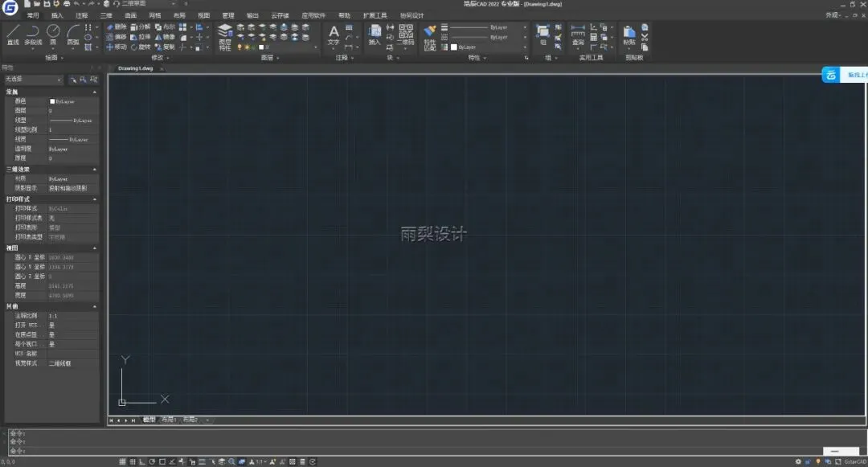Screen dimensions: 868x467
Task: Click the 移动 (Move) tool
Action: tap(117, 47)
